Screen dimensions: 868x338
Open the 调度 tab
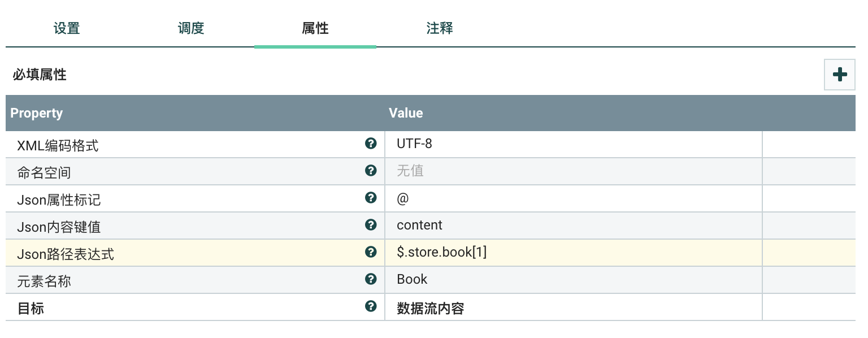pyautogui.click(x=191, y=28)
